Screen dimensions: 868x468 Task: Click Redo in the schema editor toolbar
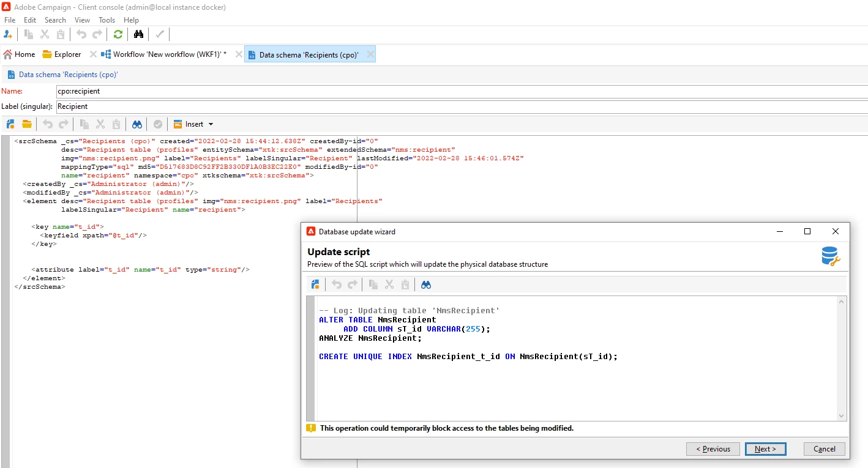(63, 124)
